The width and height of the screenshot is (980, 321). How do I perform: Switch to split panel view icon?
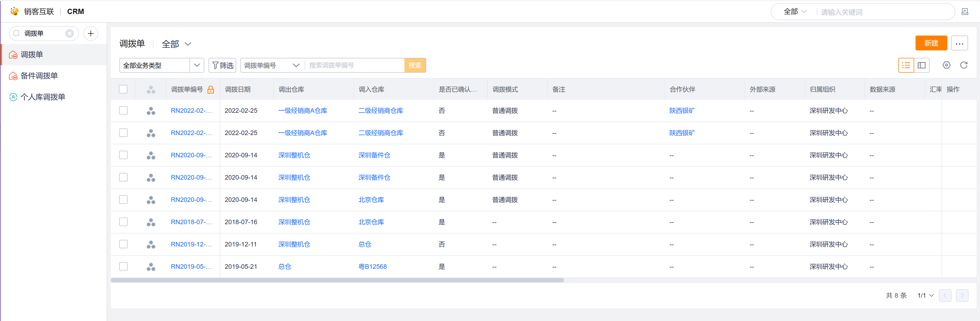point(921,66)
